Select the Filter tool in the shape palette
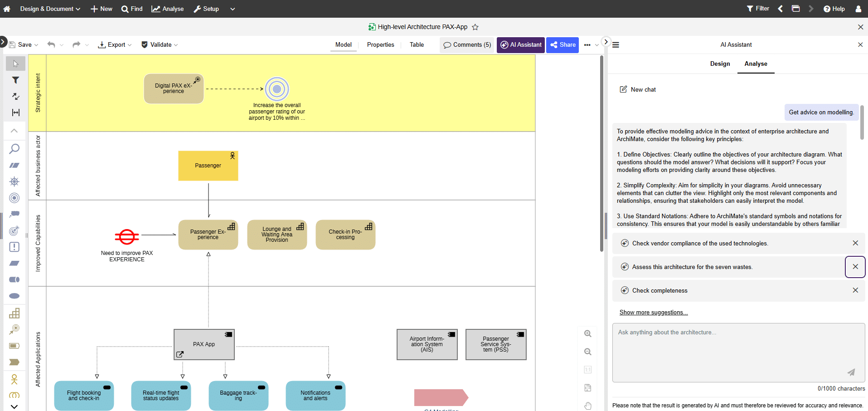868x411 pixels. 15,80
